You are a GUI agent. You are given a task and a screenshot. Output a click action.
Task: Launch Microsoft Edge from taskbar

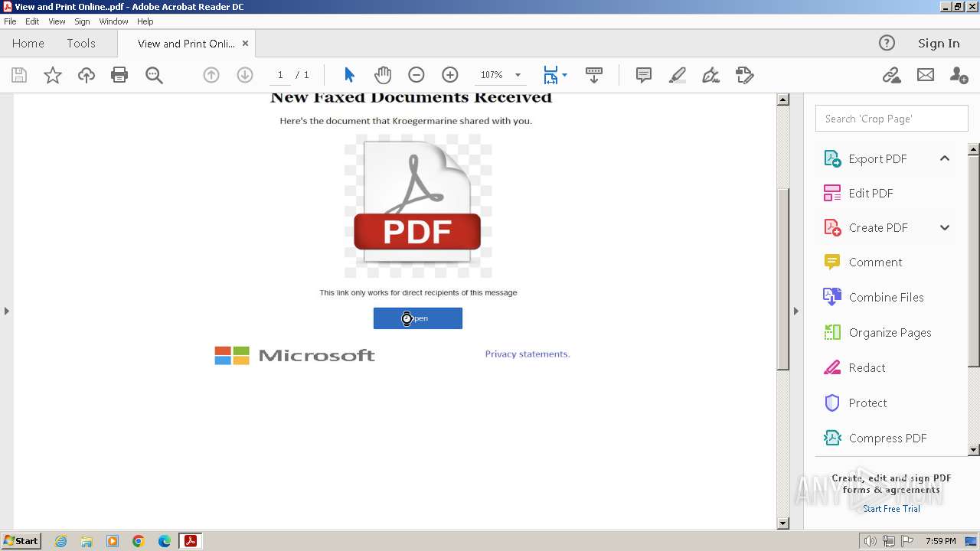165,541
